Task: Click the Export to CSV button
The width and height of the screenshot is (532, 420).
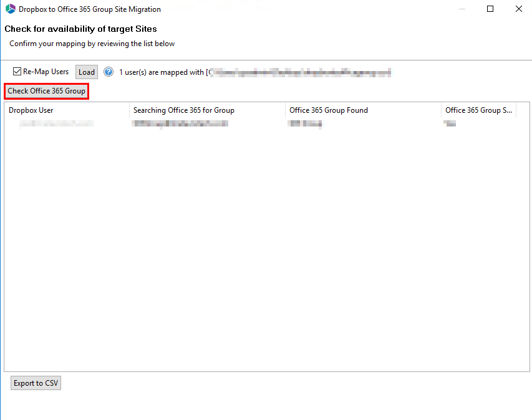Action: coord(36,383)
